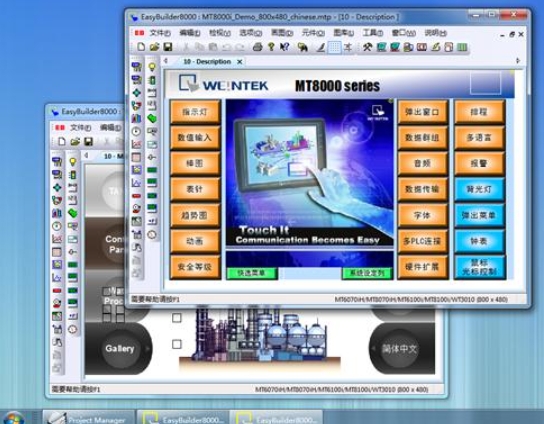Click the Windows Start orb
The width and height of the screenshot is (544, 424).
[13, 417]
